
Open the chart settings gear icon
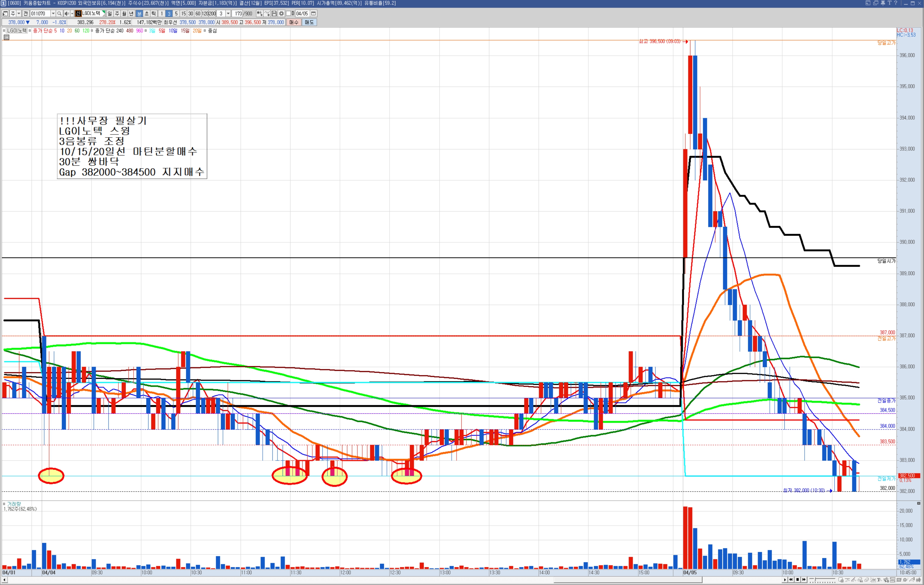point(281,13)
